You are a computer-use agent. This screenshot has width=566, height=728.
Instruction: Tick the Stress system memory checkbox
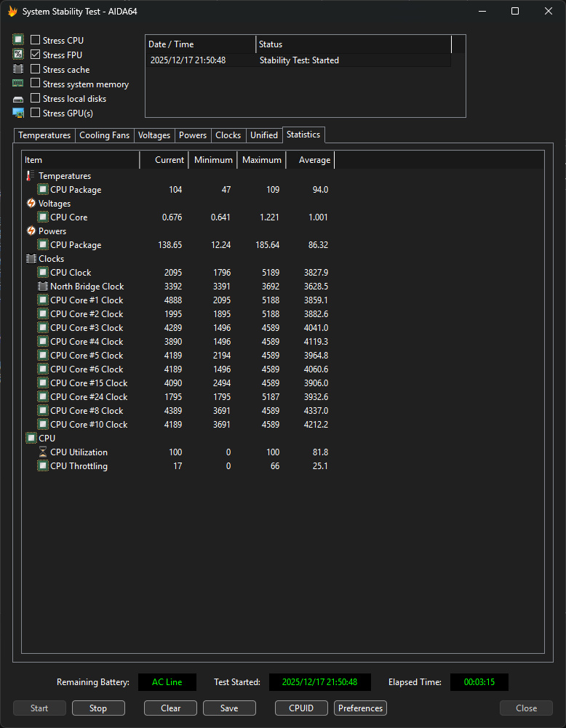coord(36,84)
